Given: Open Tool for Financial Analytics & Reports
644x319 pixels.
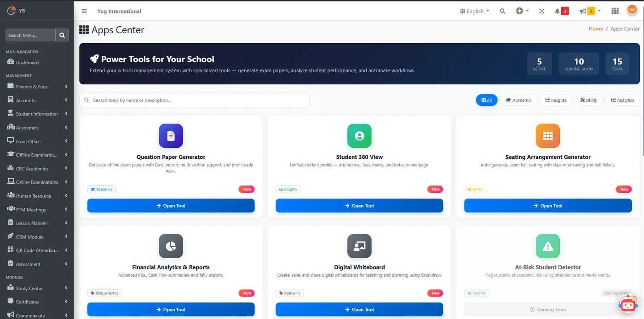Looking at the screenshot, I should point(171,310).
